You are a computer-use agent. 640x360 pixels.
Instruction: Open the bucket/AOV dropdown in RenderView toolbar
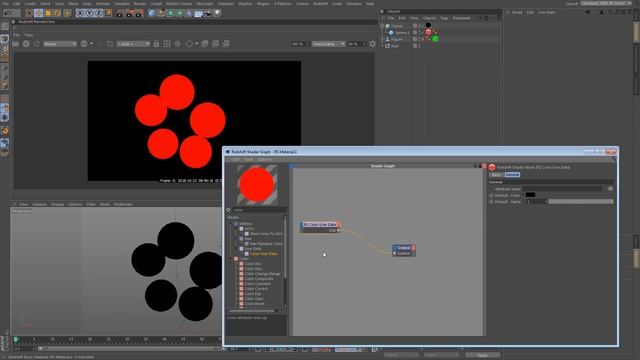click(x=133, y=44)
